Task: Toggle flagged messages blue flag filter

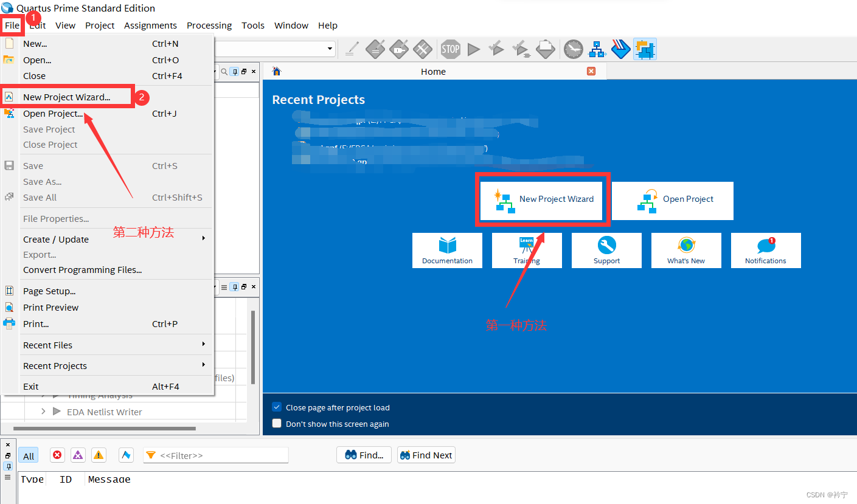Action: pos(127,455)
